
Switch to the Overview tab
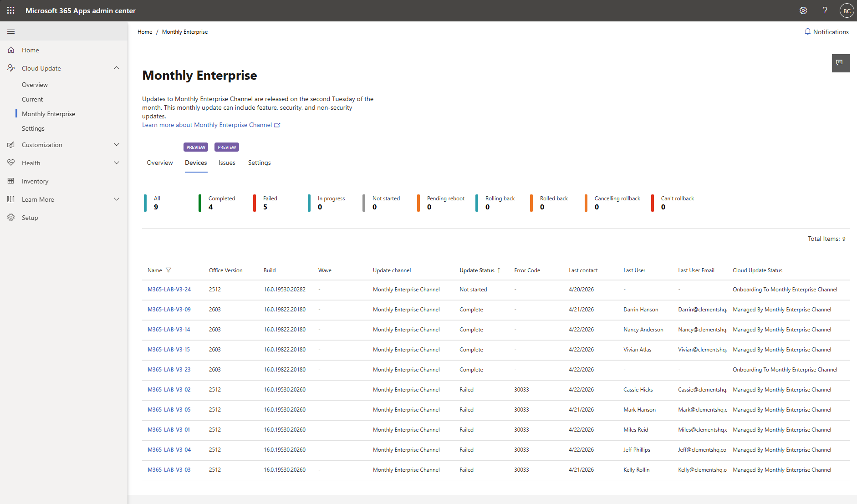159,163
